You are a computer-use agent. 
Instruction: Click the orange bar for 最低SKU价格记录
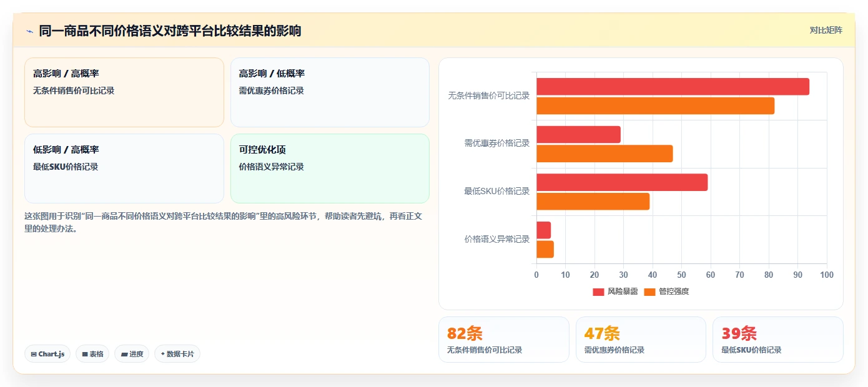593,202
